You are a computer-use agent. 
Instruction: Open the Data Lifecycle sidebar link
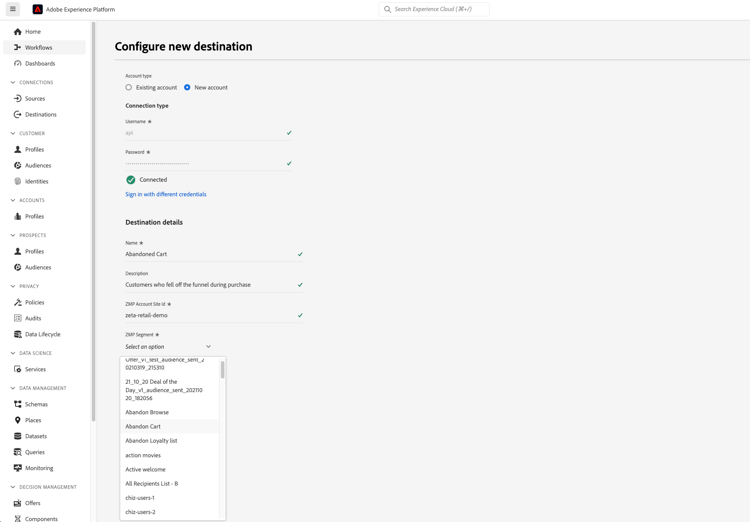(44, 334)
